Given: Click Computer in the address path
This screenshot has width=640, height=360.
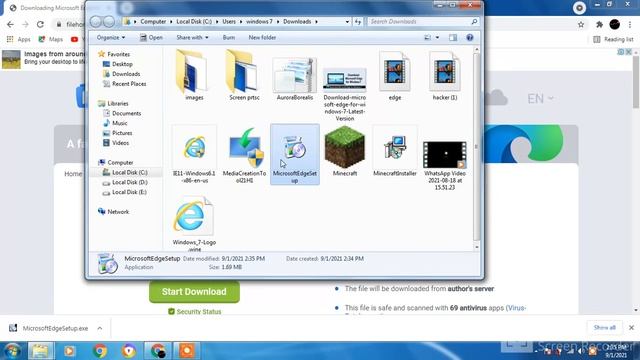Looking at the screenshot, I should pos(153,22).
